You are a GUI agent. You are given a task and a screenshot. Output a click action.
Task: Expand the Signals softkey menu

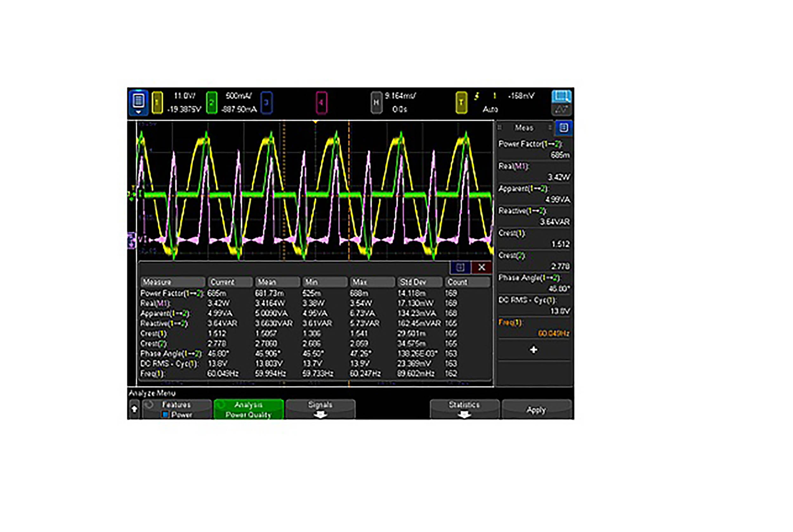(x=320, y=409)
